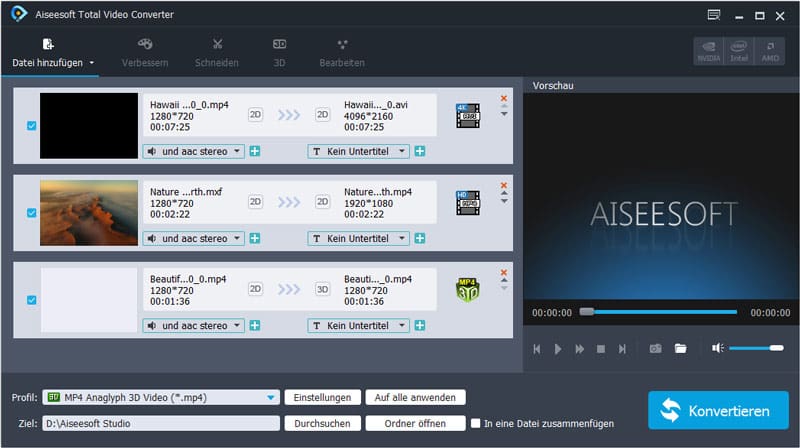Move the Hawaii video down in list

[504, 114]
